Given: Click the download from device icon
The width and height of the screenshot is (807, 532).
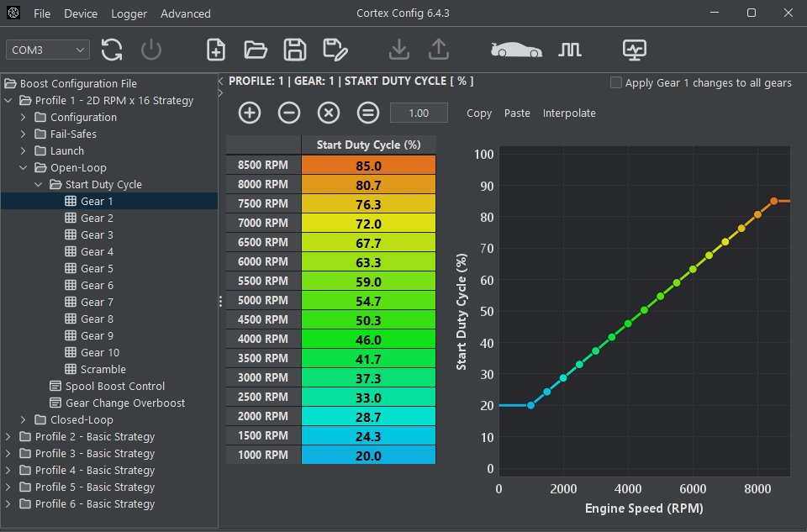Looking at the screenshot, I should [x=398, y=50].
